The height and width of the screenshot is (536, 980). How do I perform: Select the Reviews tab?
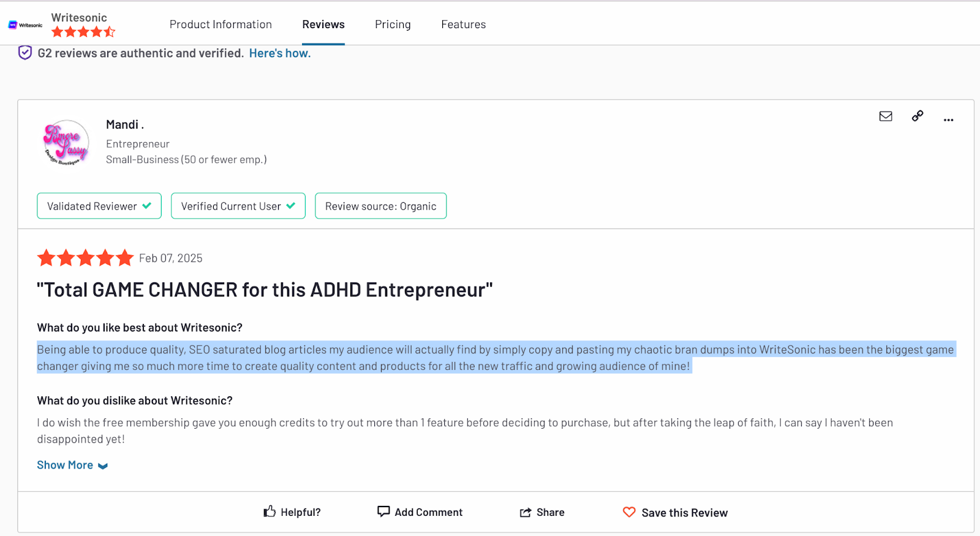point(323,25)
